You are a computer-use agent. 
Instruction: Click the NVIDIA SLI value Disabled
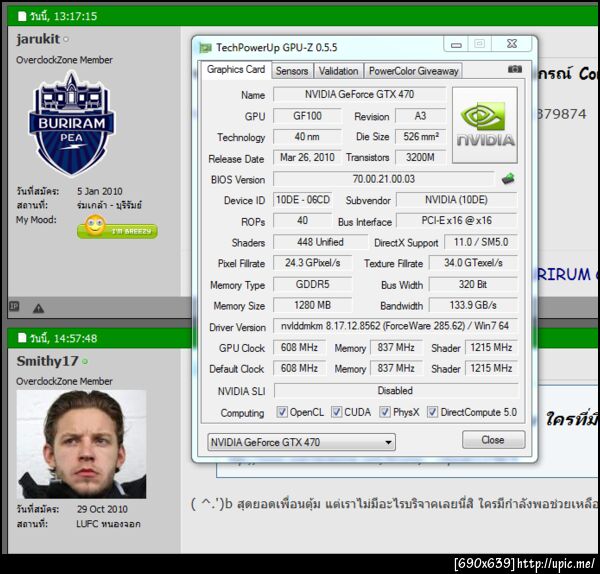(x=395, y=391)
